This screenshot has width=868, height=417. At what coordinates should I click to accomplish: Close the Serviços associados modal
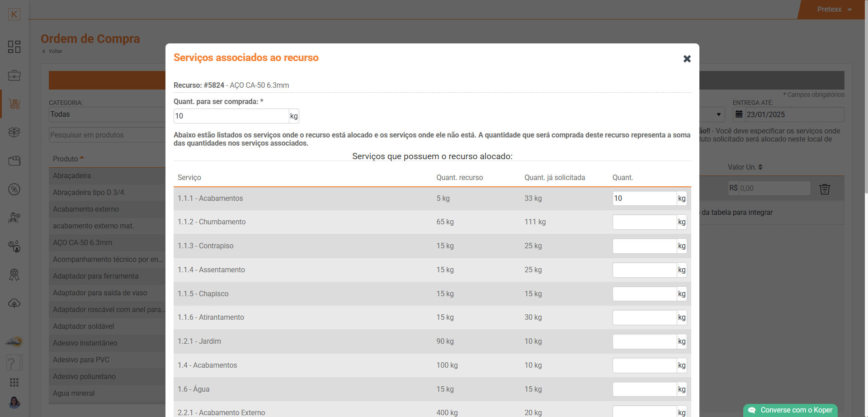click(687, 59)
